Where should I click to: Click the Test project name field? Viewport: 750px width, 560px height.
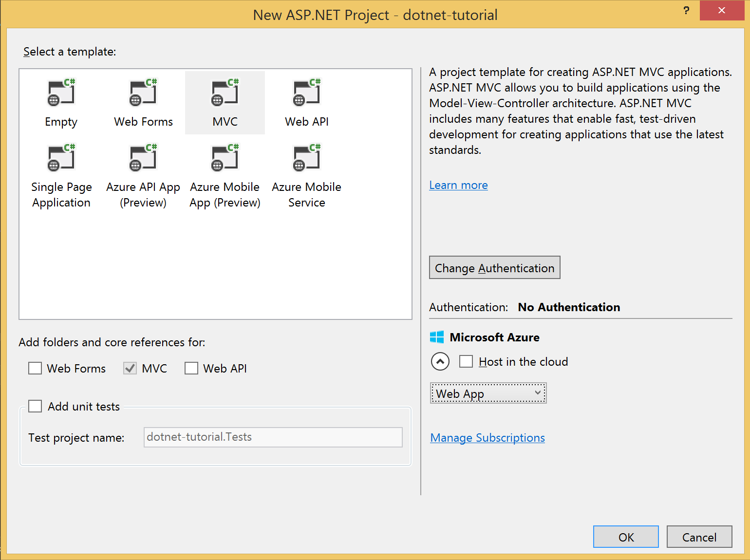[x=273, y=437]
